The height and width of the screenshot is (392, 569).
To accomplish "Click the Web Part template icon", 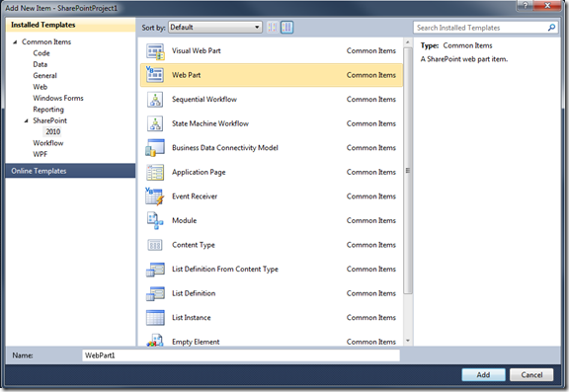I will tap(155, 75).
